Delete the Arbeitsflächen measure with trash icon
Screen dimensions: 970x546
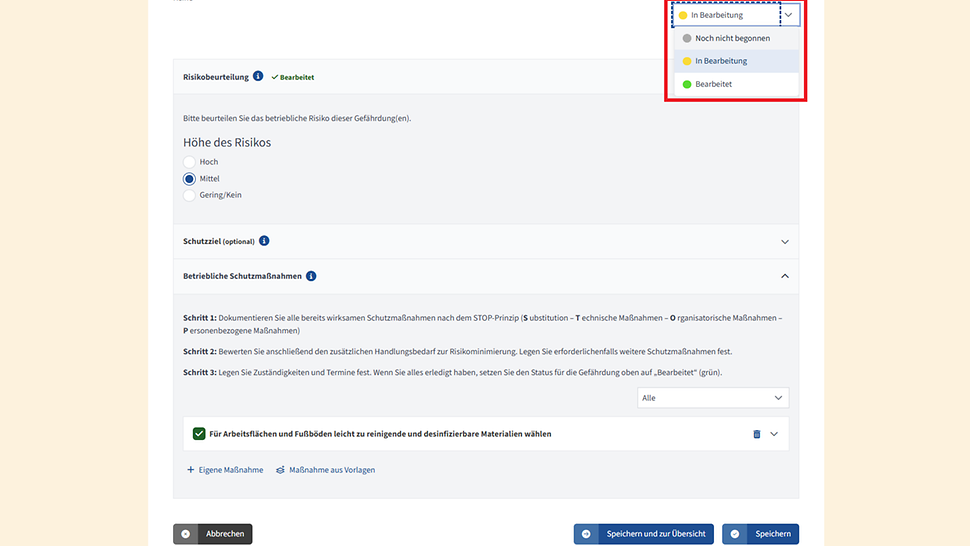pos(756,434)
